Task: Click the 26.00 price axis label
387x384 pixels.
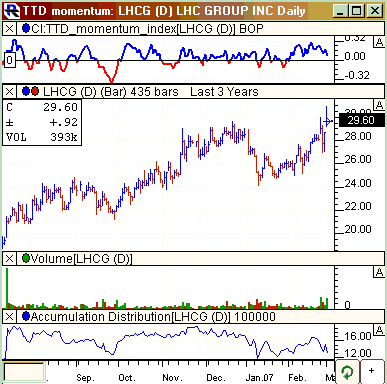Action: click(x=358, y=159)
